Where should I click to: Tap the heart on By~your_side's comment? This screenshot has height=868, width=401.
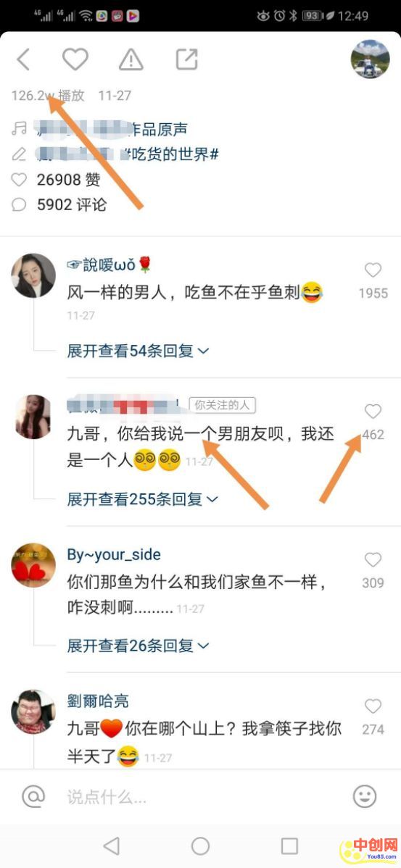(x=373, y=559)
